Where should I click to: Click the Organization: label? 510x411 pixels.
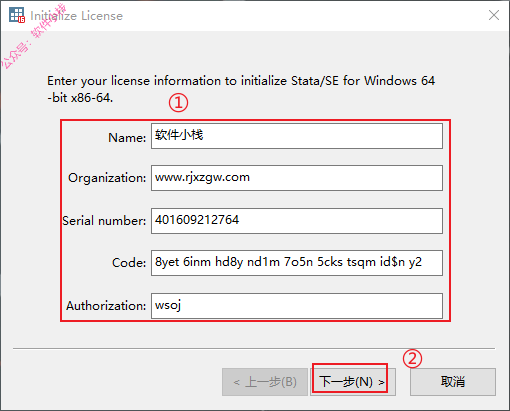coord(107,178)
